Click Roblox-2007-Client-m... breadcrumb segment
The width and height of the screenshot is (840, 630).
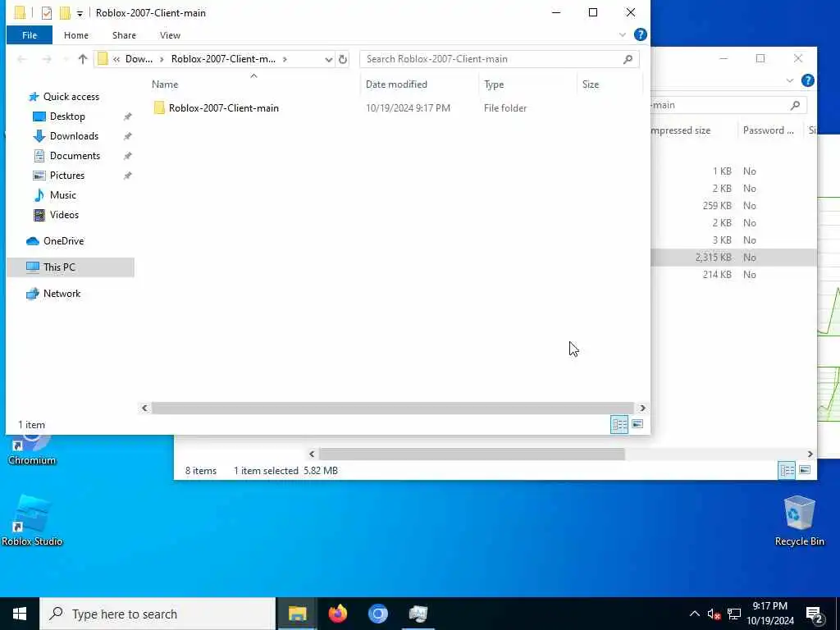coord(223,59)
